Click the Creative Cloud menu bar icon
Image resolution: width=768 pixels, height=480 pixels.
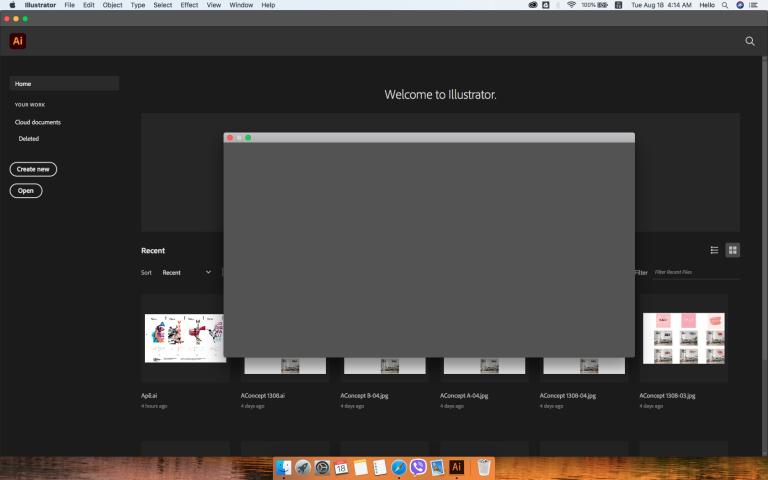(532, 5)
